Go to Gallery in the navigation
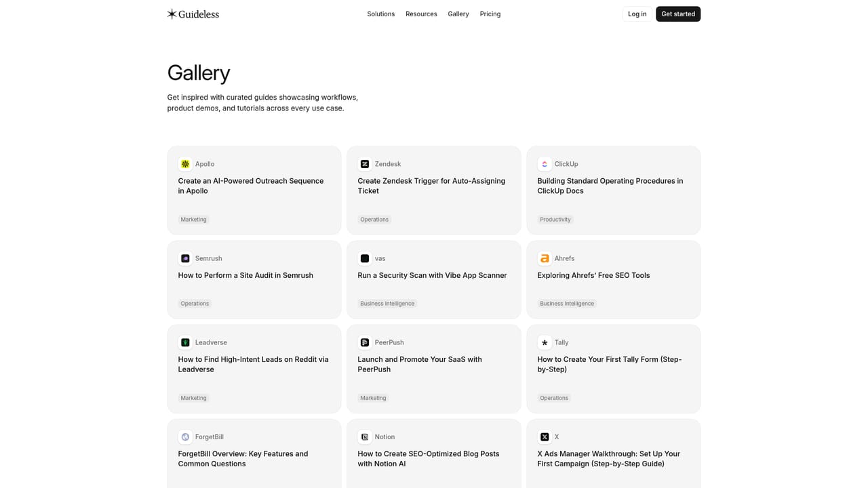Screen dimensions: 868x488 pyautogui.click(x=458, y=14)
